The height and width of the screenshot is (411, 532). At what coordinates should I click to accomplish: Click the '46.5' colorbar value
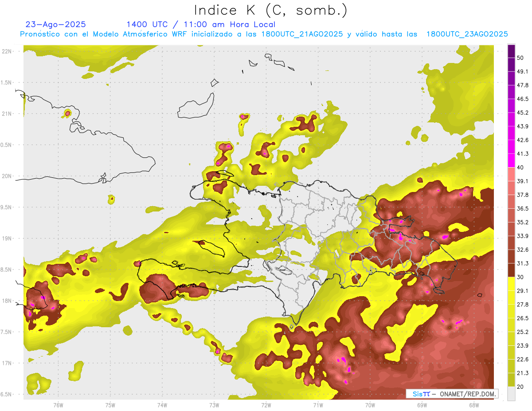[523, 99]
